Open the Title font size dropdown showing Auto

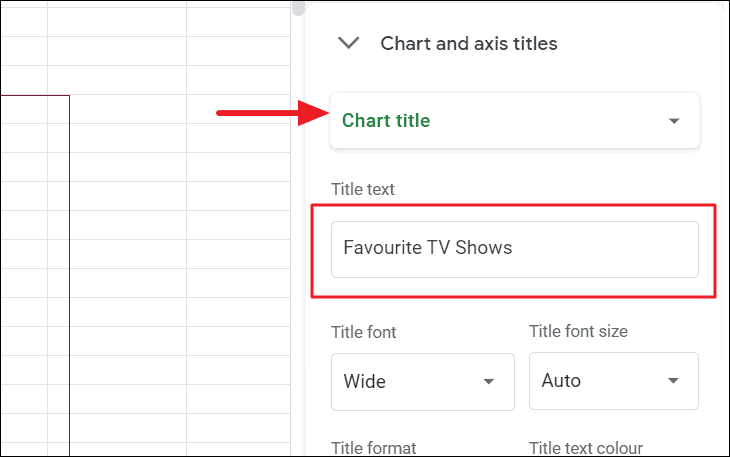tap(613, 381)
